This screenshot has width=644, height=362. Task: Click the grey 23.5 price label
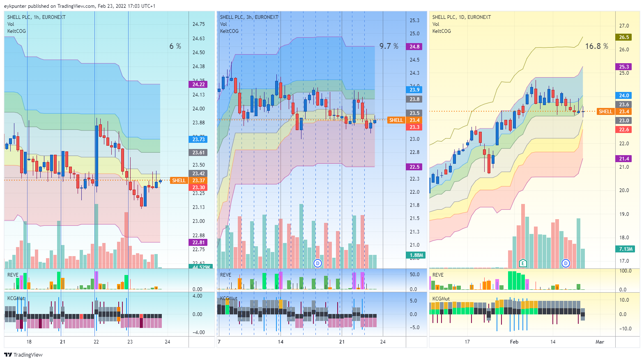pos(414,113)
